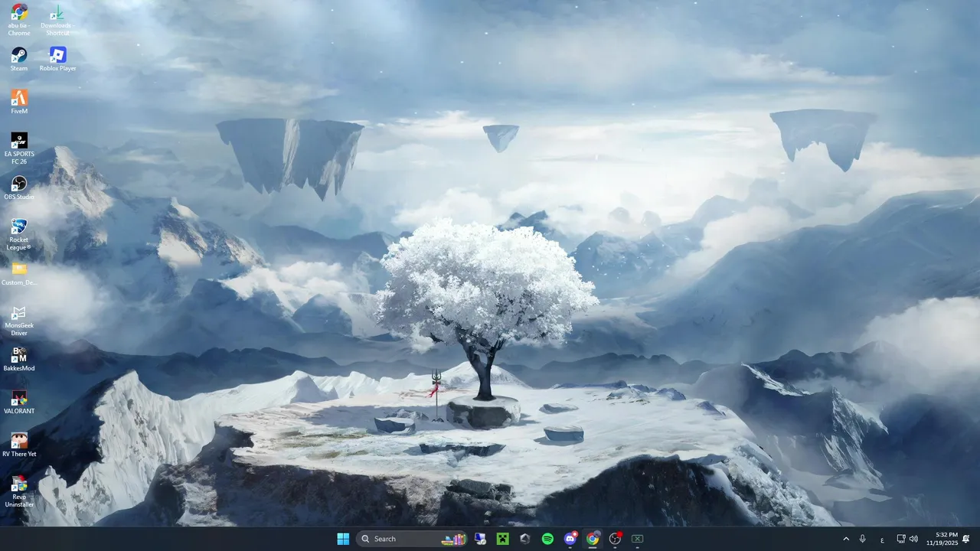Select the Downloads Shortcut desktop icon
Viewport: 980px width, 551px height.
[57, 20]
